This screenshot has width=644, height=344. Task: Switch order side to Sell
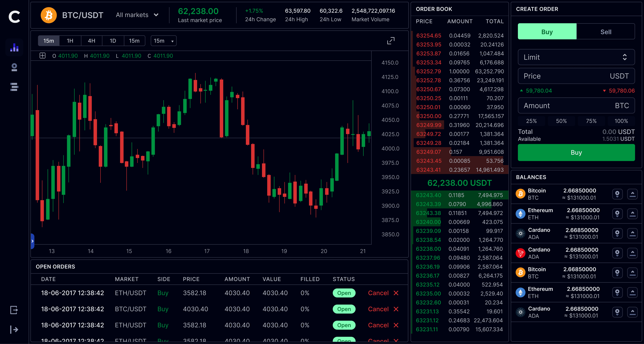[x=605, y=32]
